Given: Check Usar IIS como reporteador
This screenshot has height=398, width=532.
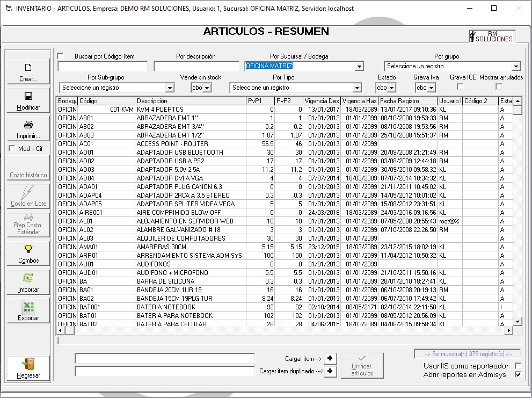Looking at the screenshot, I should tap(518, 366).
